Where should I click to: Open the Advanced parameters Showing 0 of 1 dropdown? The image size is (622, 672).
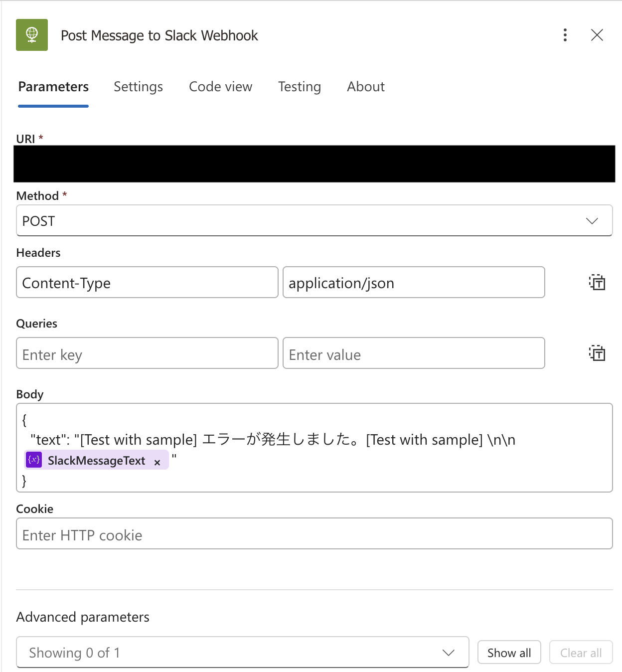point(242,652)
